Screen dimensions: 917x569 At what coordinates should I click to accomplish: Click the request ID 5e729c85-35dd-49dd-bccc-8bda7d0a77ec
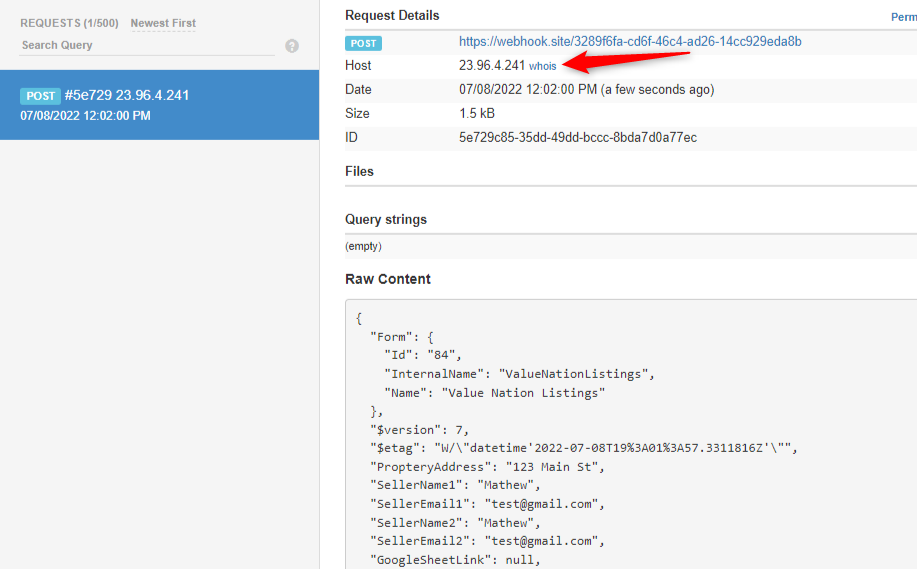coord(578,137)
